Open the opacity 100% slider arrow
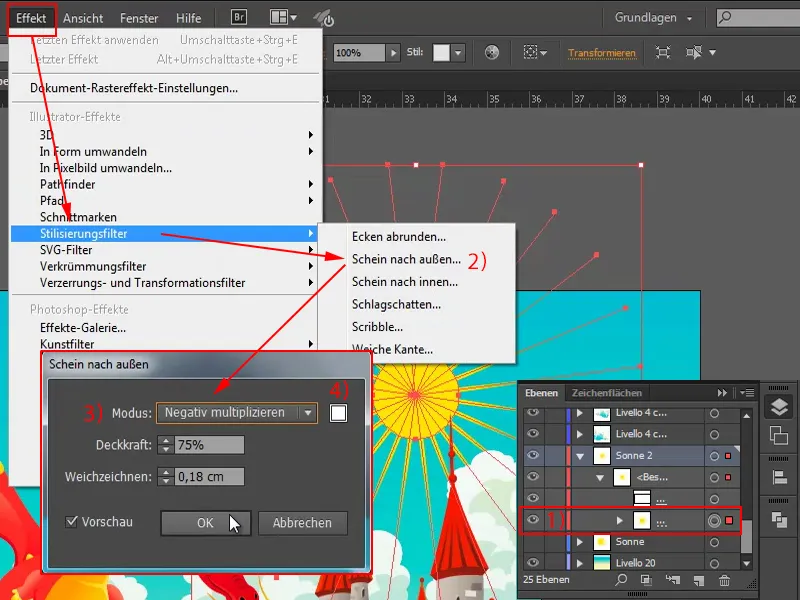This screenshot has width=800, height=600. (x=393, y=53)
